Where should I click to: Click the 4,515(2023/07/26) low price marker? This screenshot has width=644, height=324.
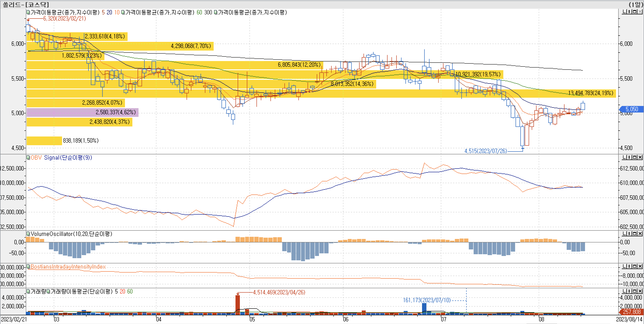coord(485,151)
